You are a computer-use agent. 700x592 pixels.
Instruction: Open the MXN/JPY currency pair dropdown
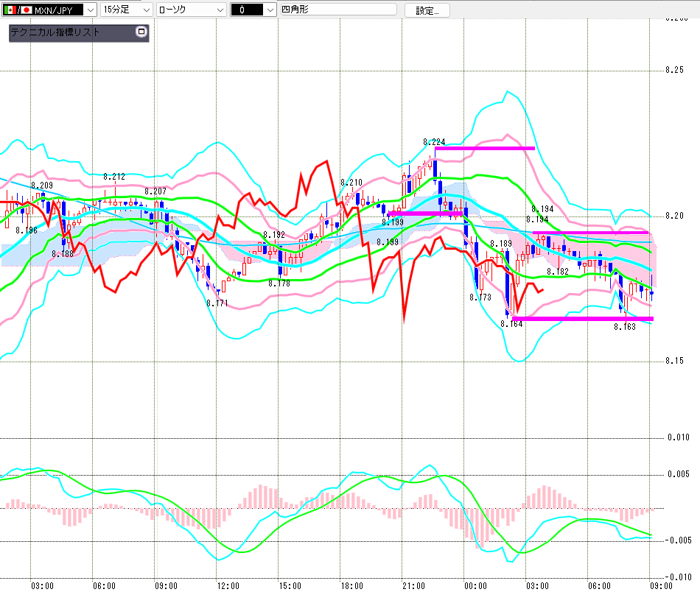point(89,10)
